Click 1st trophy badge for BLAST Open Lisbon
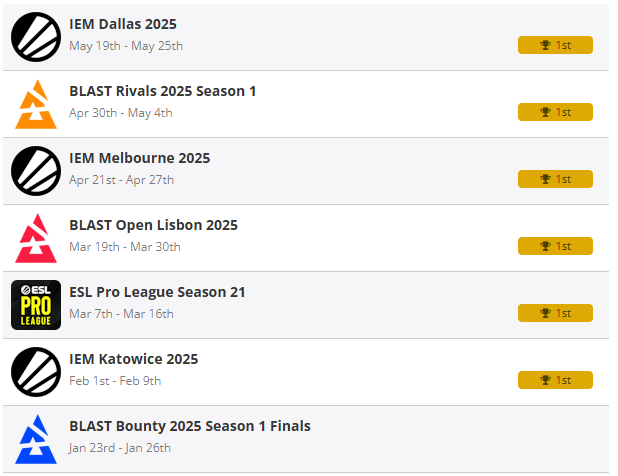 555,246
